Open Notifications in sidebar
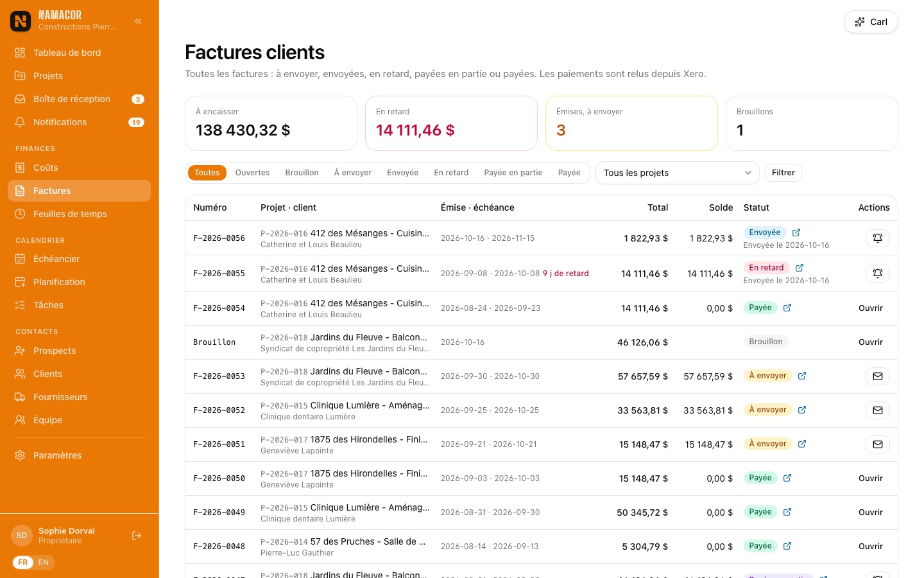The width and height of the screenshot is (924, 578). pyautogui.click(x=80, y=122)
